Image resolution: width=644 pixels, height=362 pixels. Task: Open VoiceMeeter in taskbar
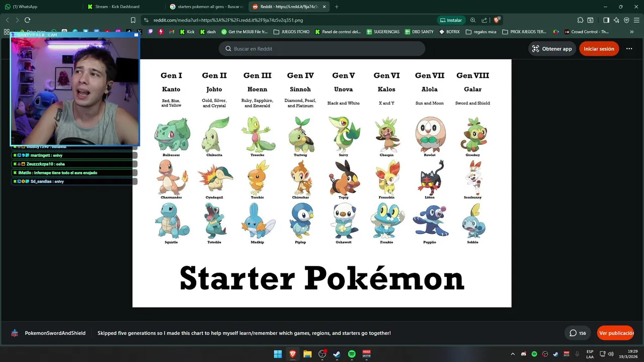click(x=367, y=354)
